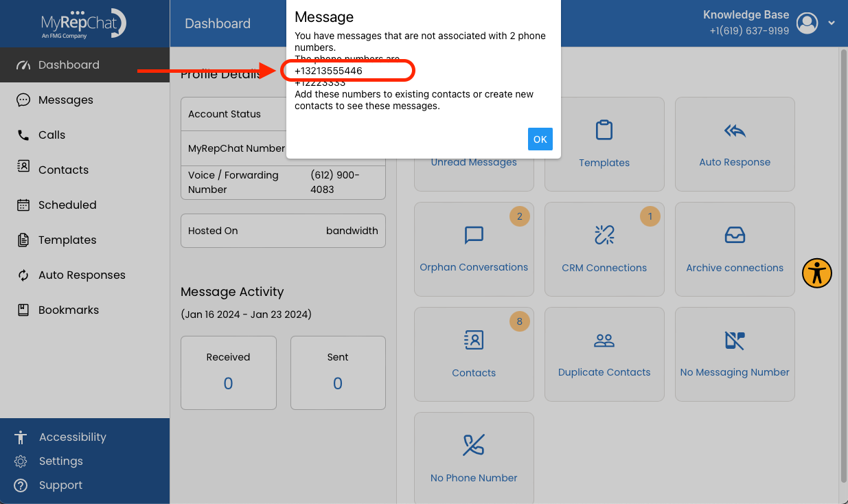Click the Duplicate Contacts label
The height and width of the screenshot is (504, 848).
pyautogui.click(x=604, y=372)
